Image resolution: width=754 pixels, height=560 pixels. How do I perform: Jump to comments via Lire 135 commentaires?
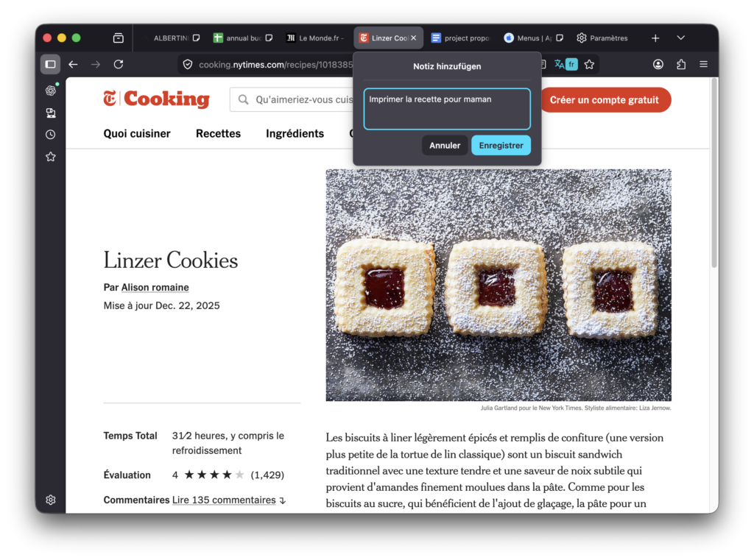224,500
